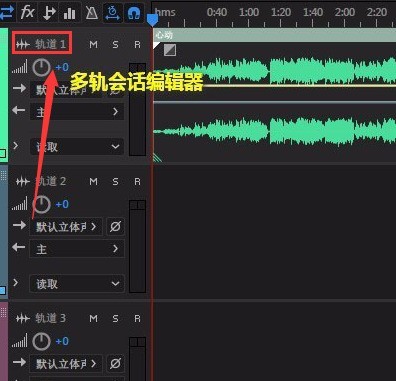The image size is (396, 381).
Task: Open 默认立体声 input dropdown on 轨道 3
Action: [66, 364]
